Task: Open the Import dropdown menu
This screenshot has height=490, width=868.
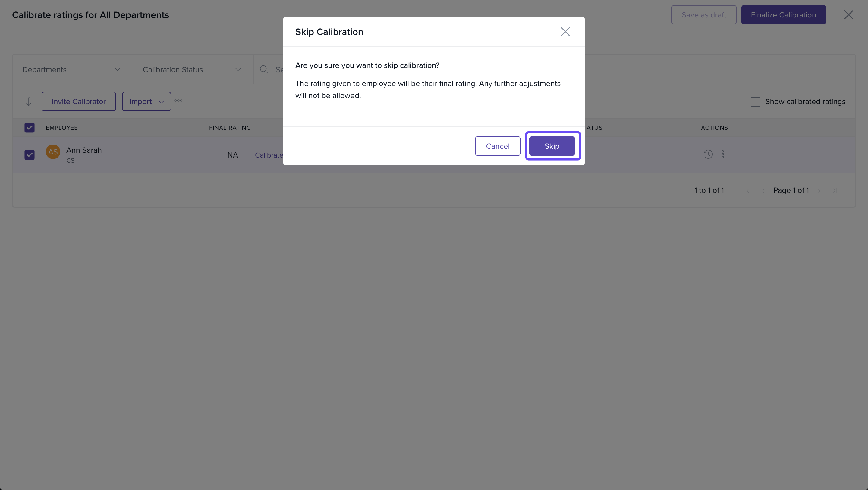Action: click(146, 101)
